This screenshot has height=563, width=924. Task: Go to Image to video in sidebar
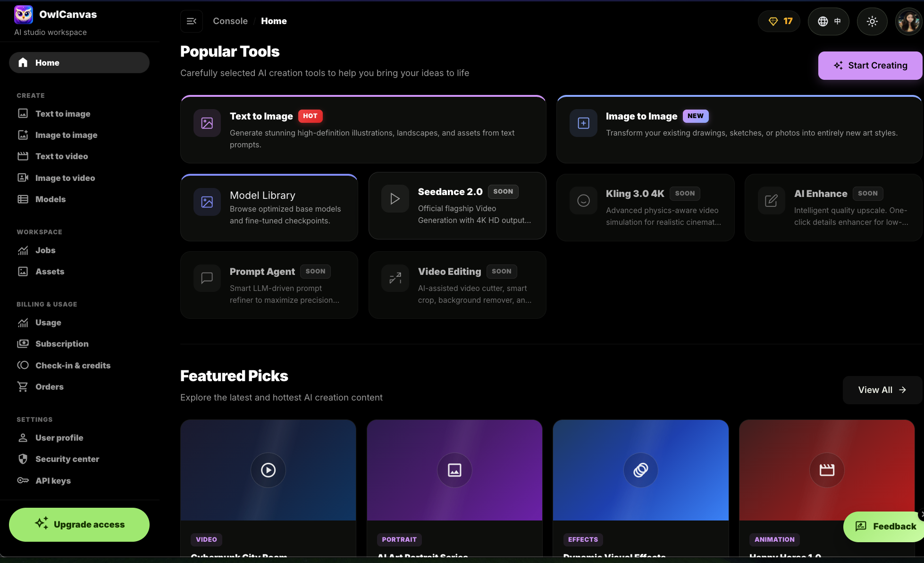coord(65,178)
